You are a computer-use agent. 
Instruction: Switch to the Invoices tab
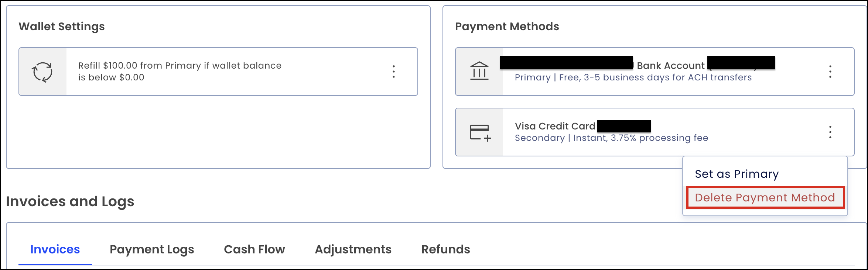(55, 250)
